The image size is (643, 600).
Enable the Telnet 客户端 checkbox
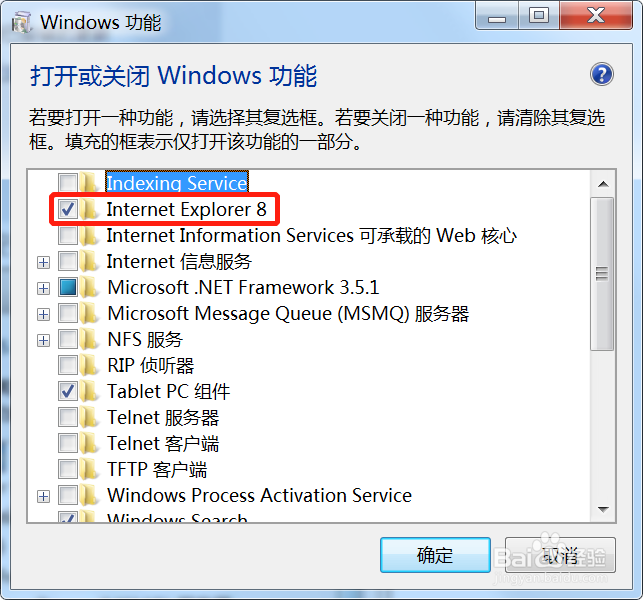[x=68, y=444]
